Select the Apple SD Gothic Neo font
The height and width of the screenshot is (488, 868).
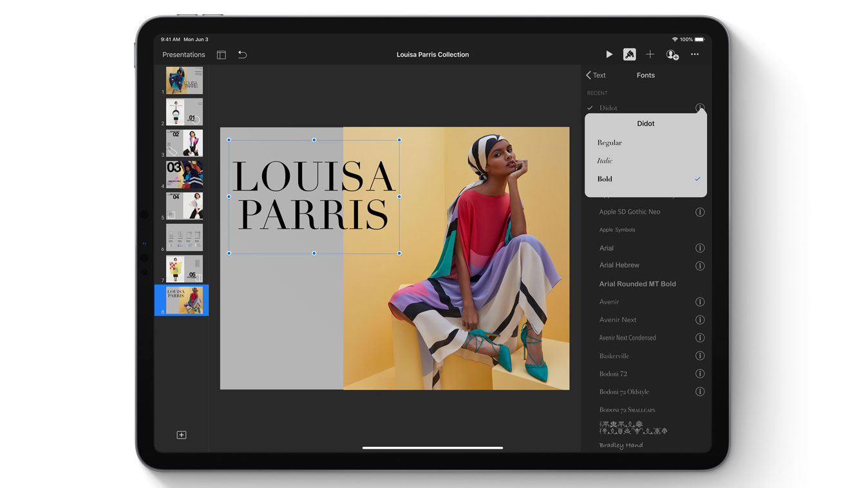pyautogui.click(x=630, y=212)
